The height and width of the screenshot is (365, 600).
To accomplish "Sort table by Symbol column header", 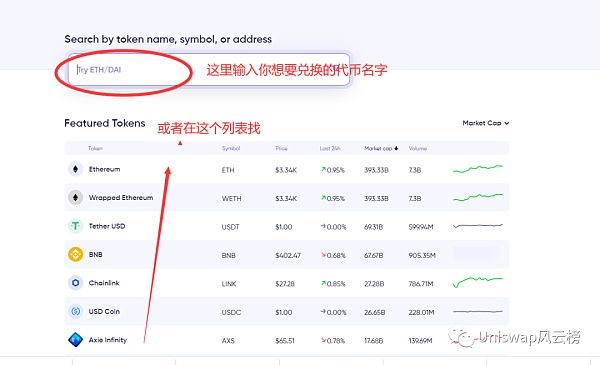I will click(231, 148).
